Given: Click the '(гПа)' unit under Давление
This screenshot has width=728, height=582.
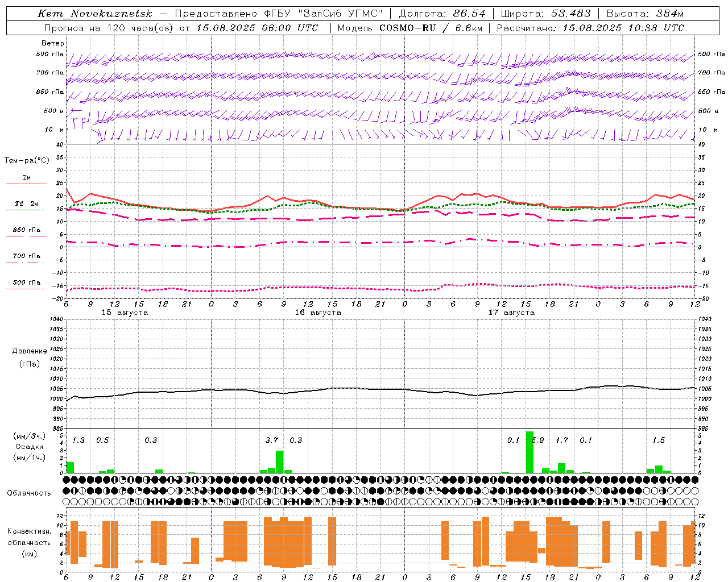Looking at the screenshot, I should [30, 364].
